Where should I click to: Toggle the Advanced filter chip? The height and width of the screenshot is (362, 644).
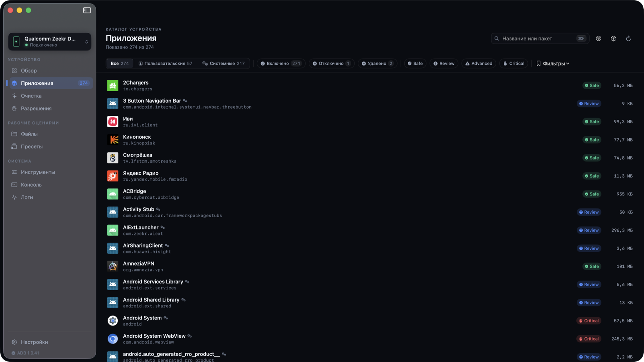(479, 64)
